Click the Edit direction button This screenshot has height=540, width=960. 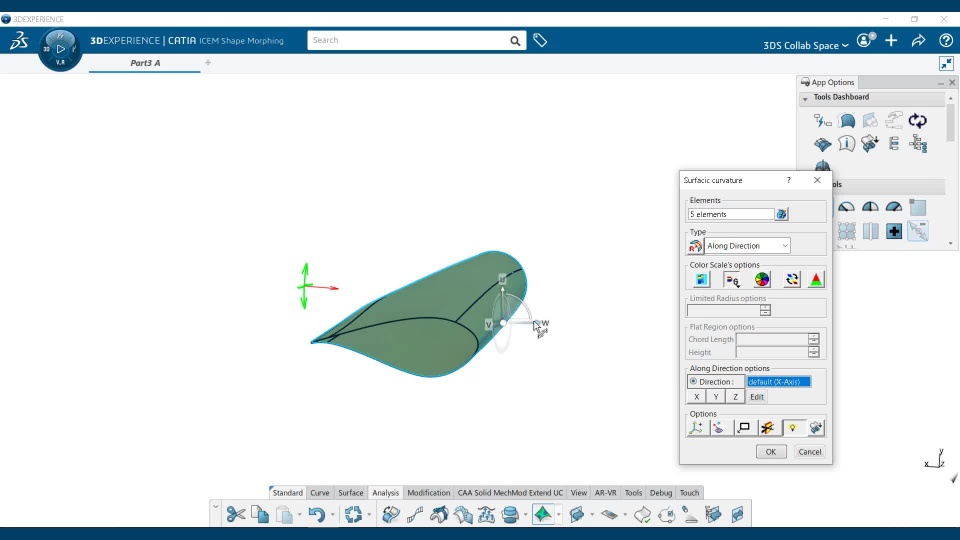click(757, 397)
